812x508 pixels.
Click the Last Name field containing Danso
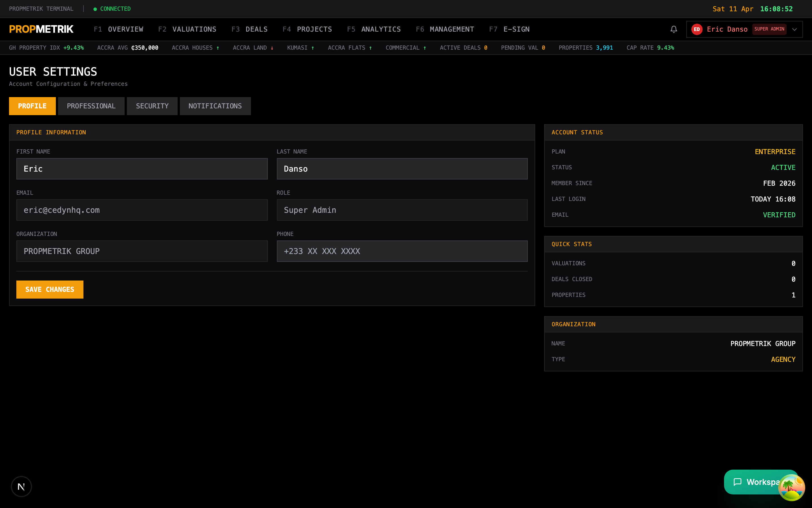tap(402, 169)
